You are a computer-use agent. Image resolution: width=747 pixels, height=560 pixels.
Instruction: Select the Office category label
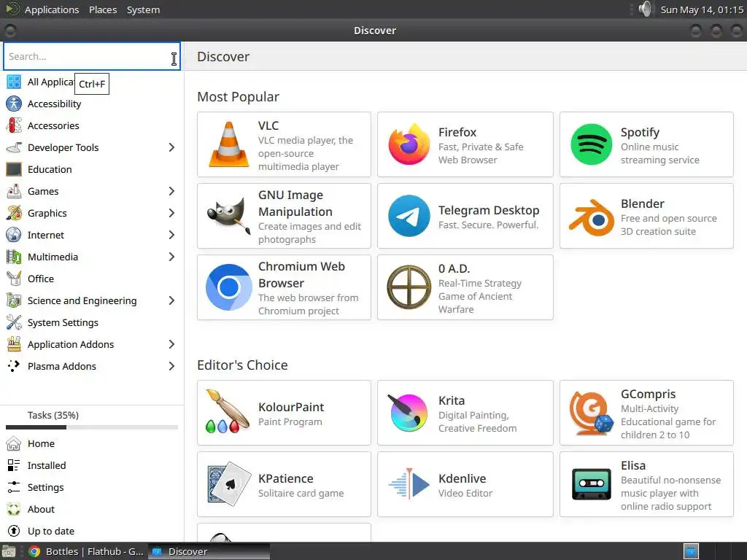(x=41, y=279)
